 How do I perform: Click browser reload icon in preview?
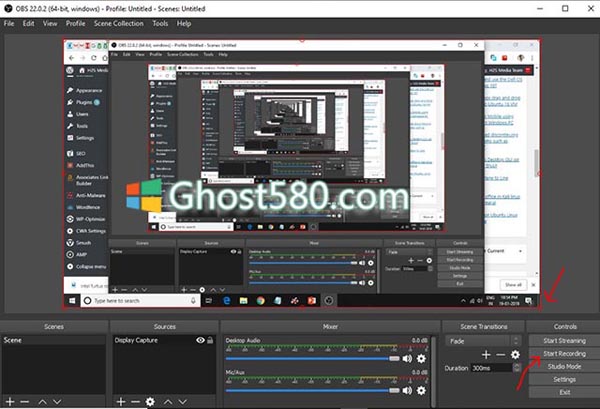tap(94, 58)
